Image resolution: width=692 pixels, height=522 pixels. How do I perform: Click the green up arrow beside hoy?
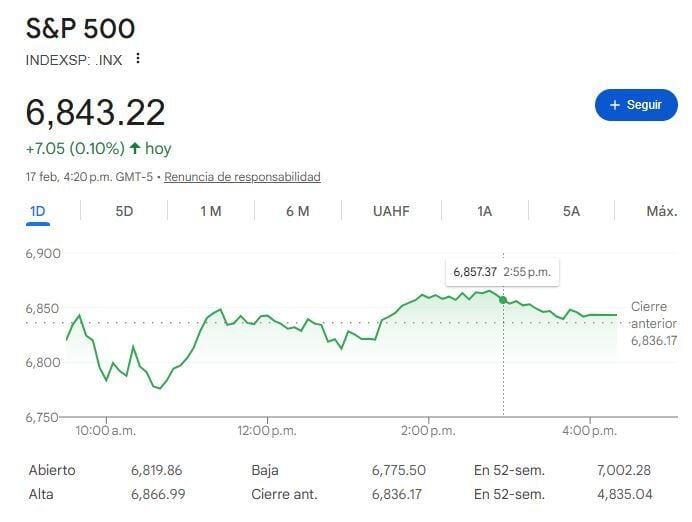coord(134,148)
